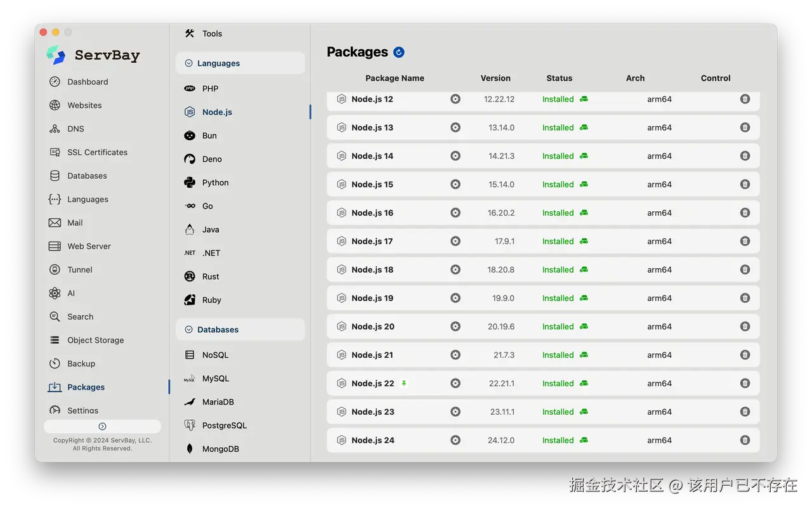Delete the Node.js 15 package

point(745,185)
